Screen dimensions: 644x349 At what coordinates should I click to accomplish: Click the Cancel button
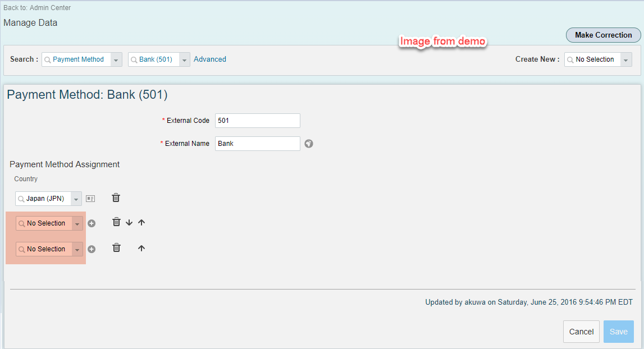581,332
